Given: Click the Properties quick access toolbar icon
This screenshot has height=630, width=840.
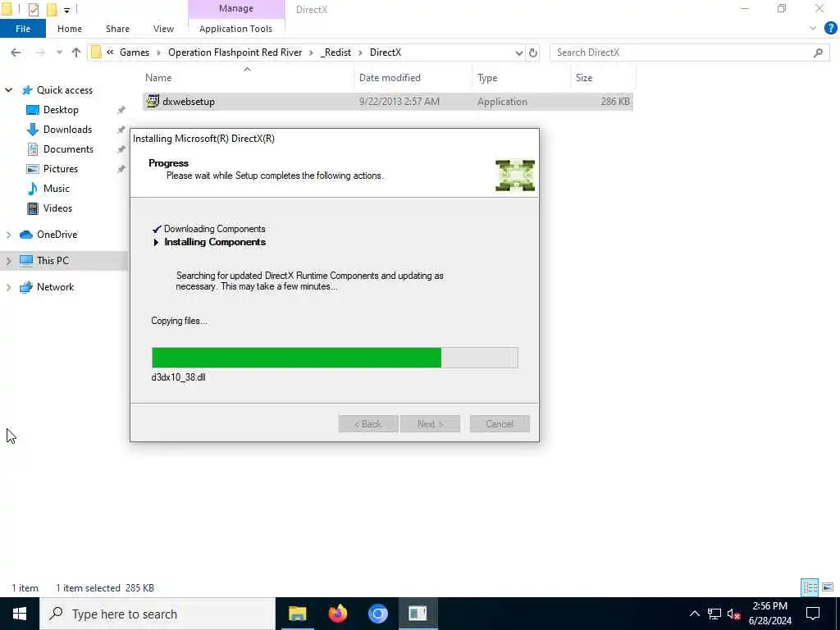Looking at the screenshot, I should (33, 9).
